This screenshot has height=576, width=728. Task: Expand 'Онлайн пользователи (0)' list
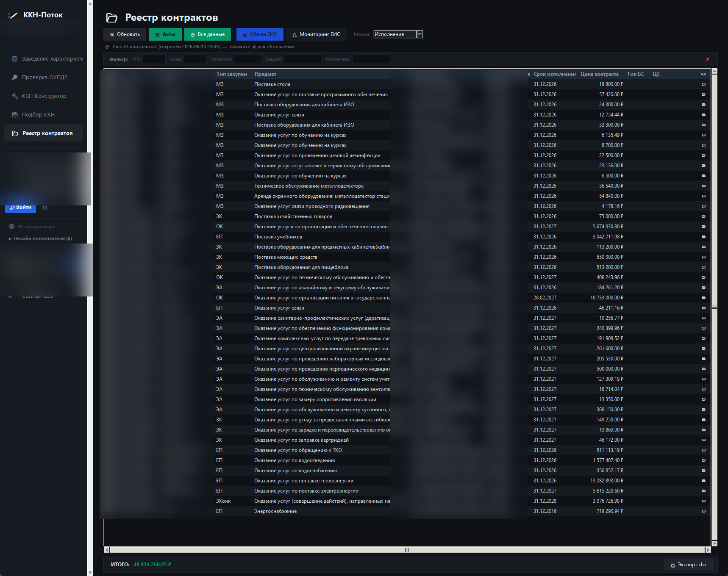(40, 238)
